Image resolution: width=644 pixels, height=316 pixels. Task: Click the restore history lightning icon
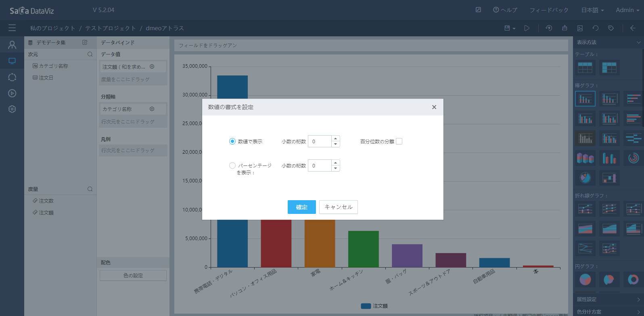[x=549, y=28]
